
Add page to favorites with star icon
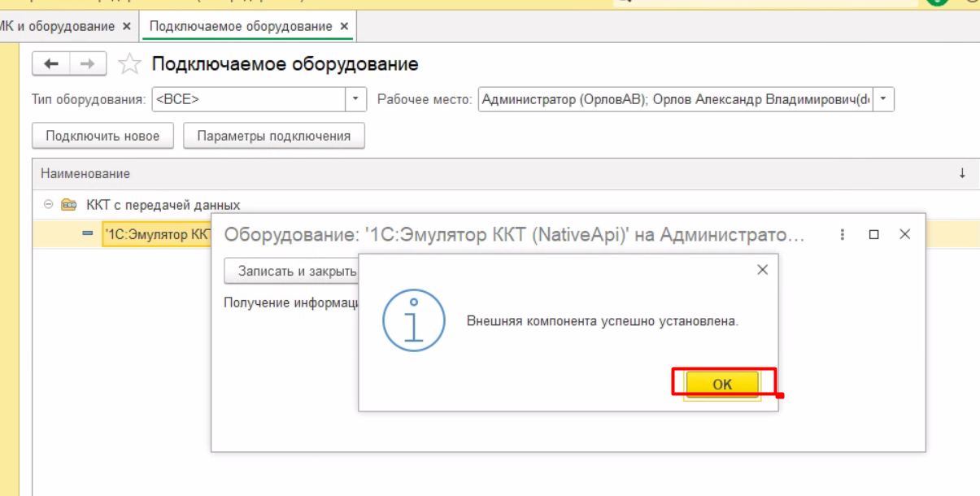(129, 64)
